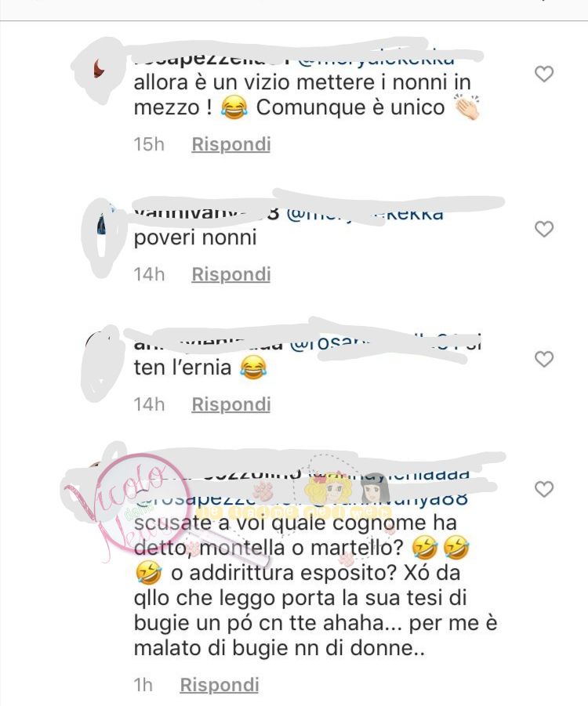
Task: Tap the heart beside 'poveri nonni' comment
Action: [x=544, y=229]
